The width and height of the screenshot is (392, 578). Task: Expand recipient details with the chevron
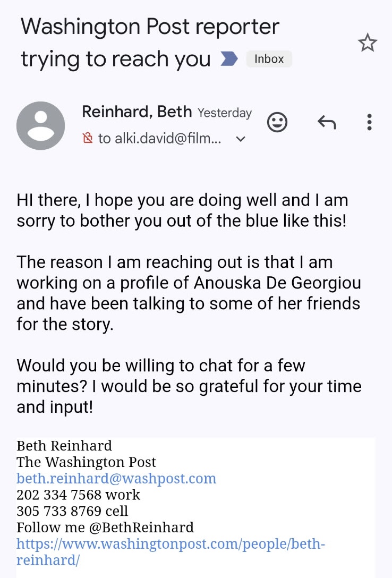click(x=241, y=139)
